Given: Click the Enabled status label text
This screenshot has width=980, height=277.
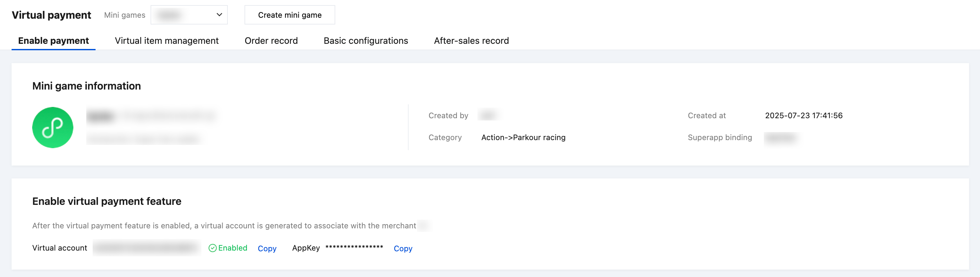Looking at the screenshot, I should pos(232,248).
